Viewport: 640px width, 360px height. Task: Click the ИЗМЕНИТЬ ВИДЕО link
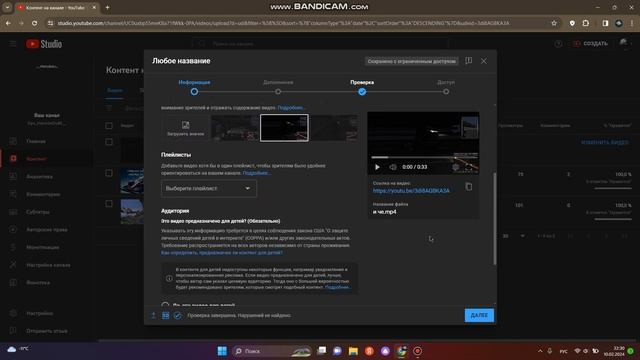point(605,142)
